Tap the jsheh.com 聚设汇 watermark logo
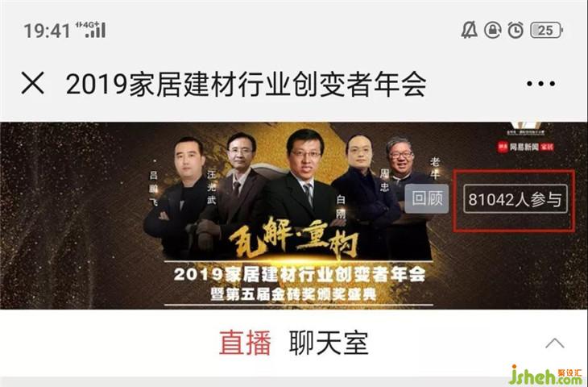Viewport: 588px width, 387px height. [545, 376]
